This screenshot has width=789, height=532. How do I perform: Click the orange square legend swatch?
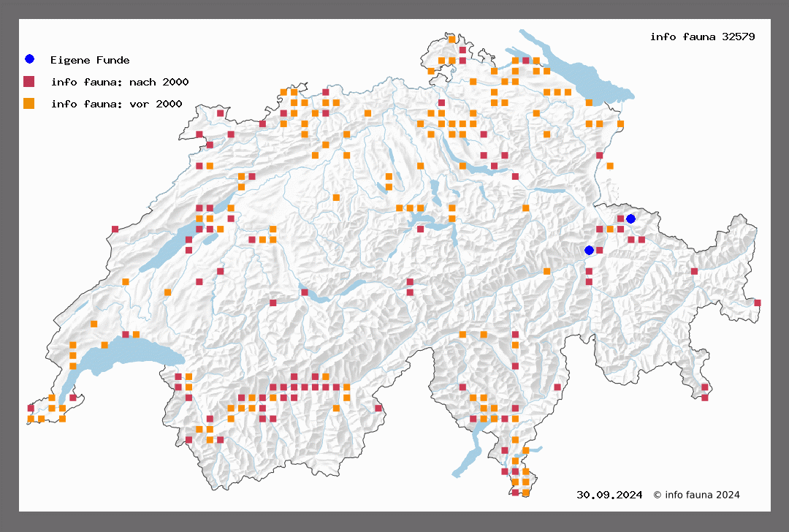(29, 104)
